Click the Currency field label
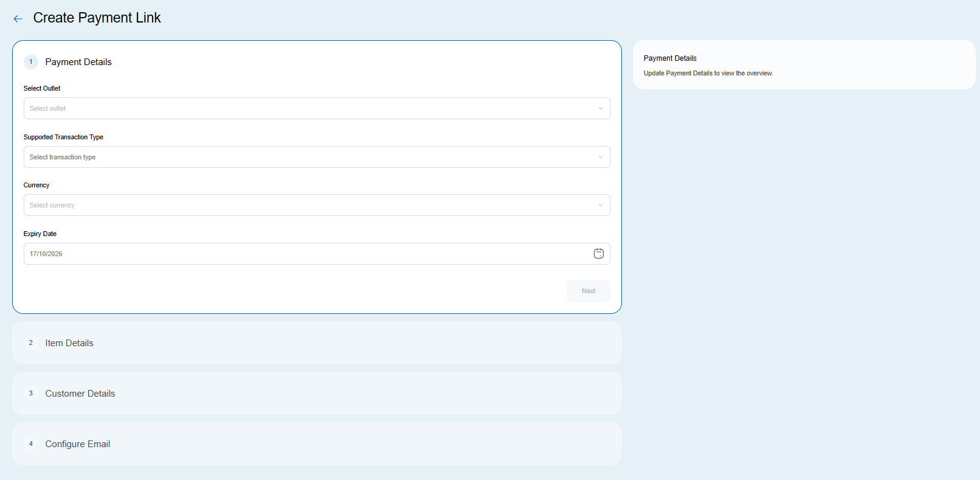The image size is (980, 480). 36,185
